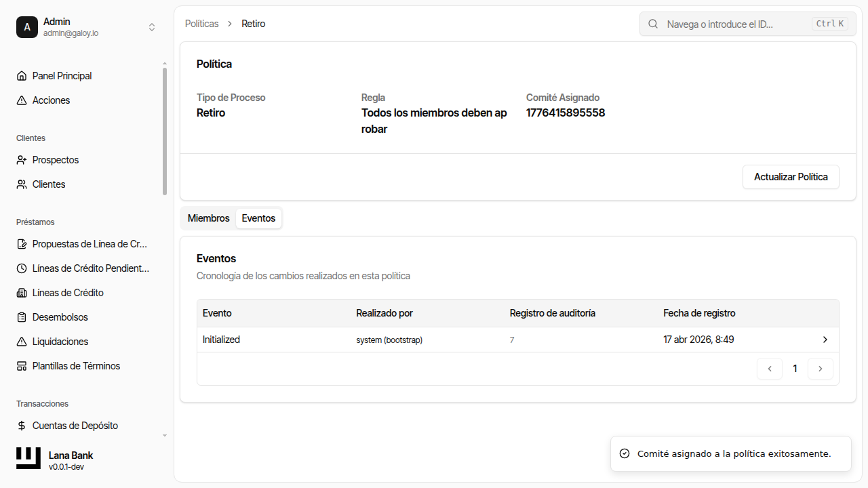Open Prospectos in the Clientes section
The width and height of the screenshot is (868, 488).
55,159
